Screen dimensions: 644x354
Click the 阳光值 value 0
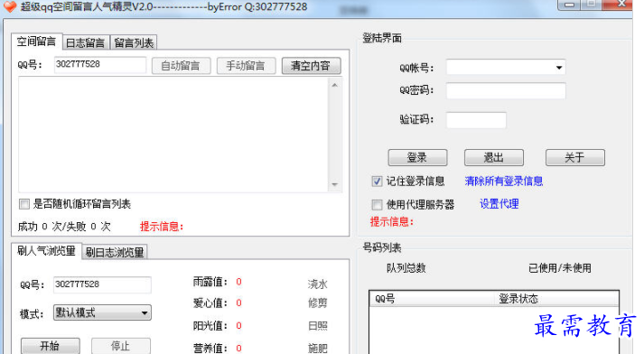(x=238, y=326)
